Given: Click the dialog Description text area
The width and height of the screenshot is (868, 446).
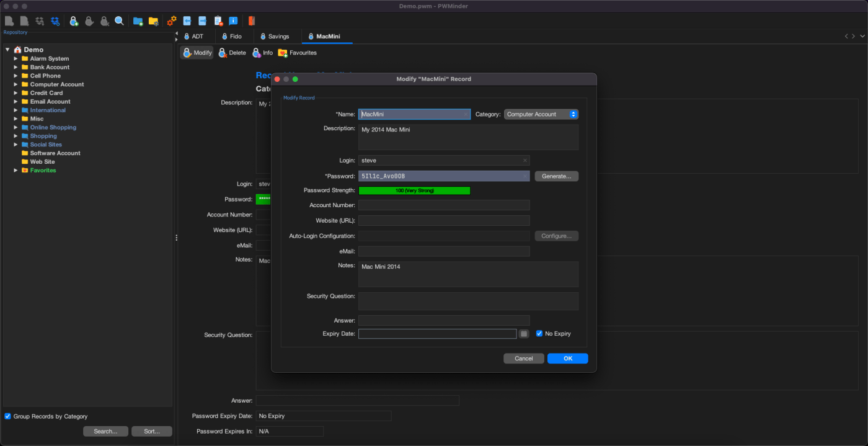Looking at the screenshot, I should tap(468, 137).
